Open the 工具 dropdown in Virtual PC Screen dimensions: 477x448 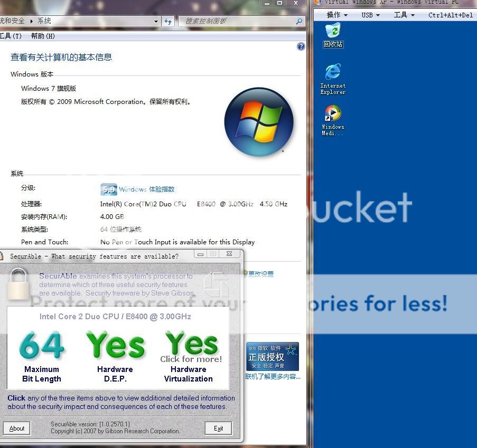[404, 15]
